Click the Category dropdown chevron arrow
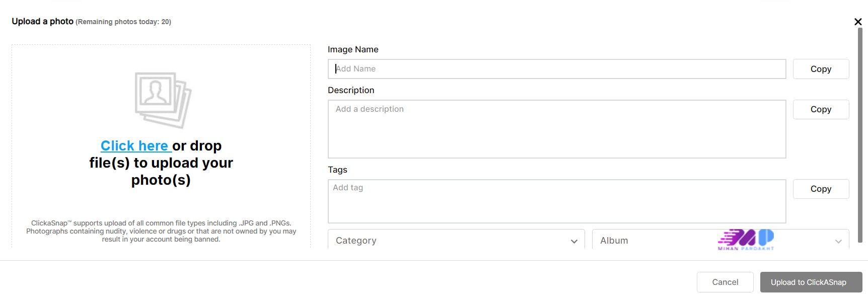 574,241
